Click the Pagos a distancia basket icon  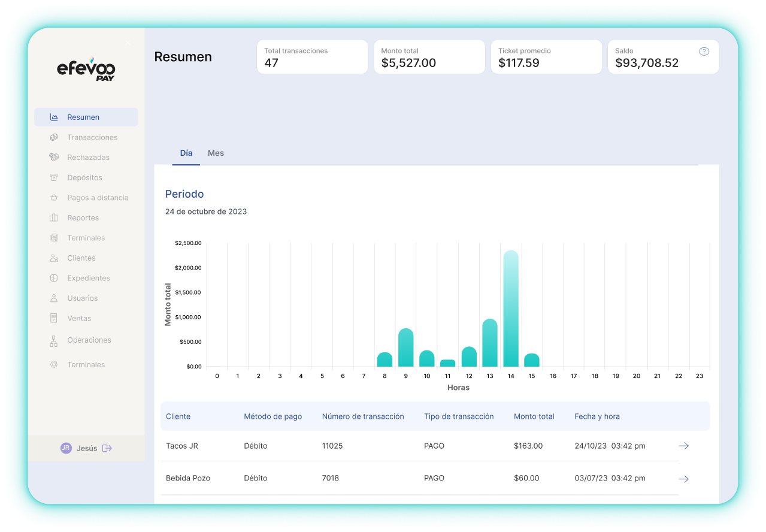click(54, 198)
